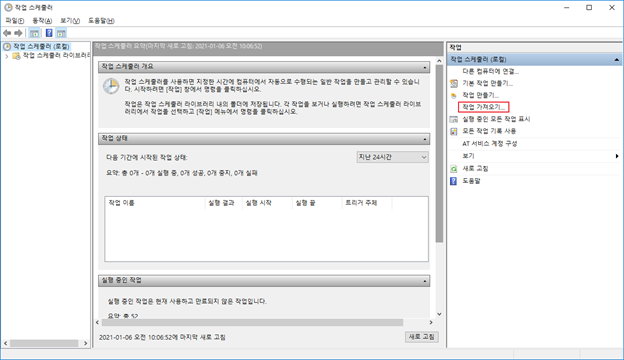Expand 작업 스케줄러 라이브러리 tree node
The image size is (624, 360).
click(6, 56)
